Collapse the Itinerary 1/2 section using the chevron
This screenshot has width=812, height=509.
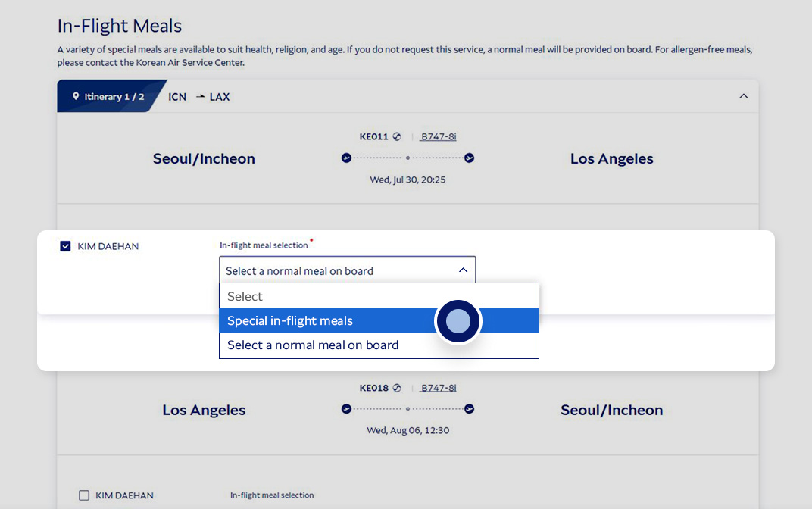pos(743,96)
